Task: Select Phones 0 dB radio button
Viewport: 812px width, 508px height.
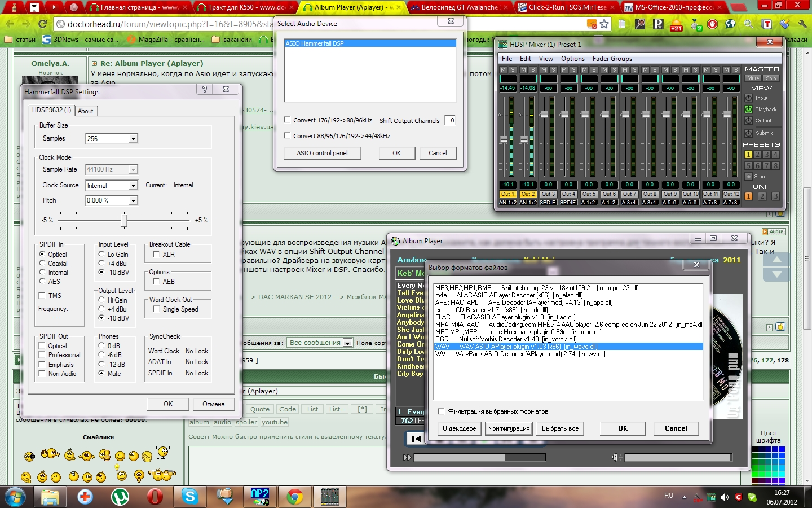Action: (x=101, y=346)
